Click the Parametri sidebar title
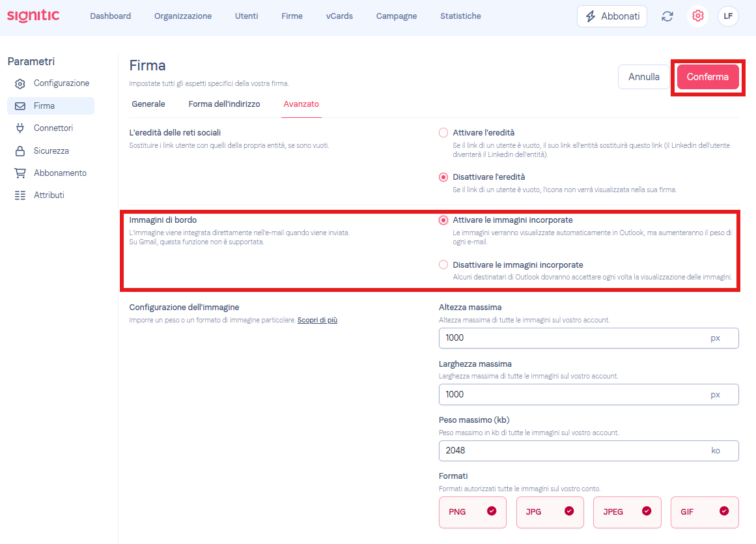756x544 pixels. pyautogui.click(x=31, y=62)
